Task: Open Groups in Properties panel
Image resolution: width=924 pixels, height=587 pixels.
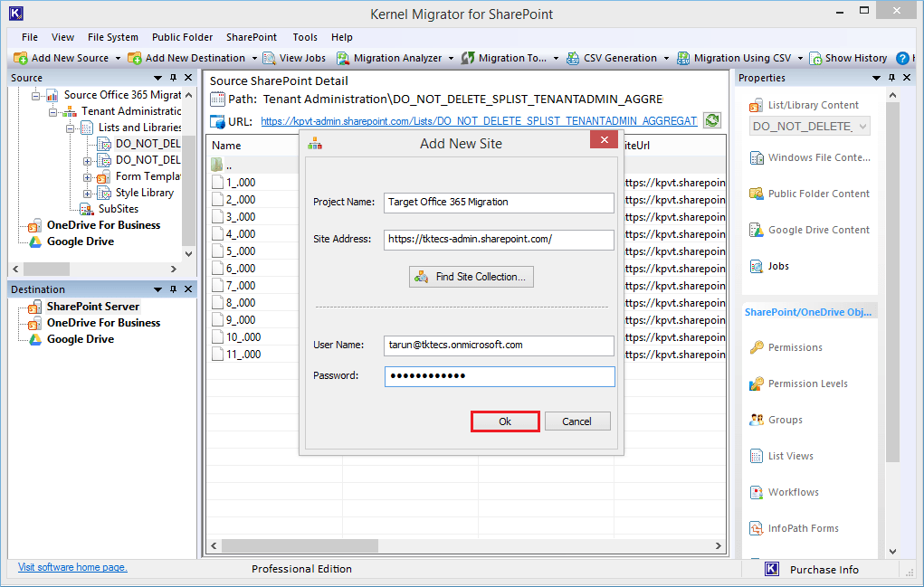Action: pos(776,420)
